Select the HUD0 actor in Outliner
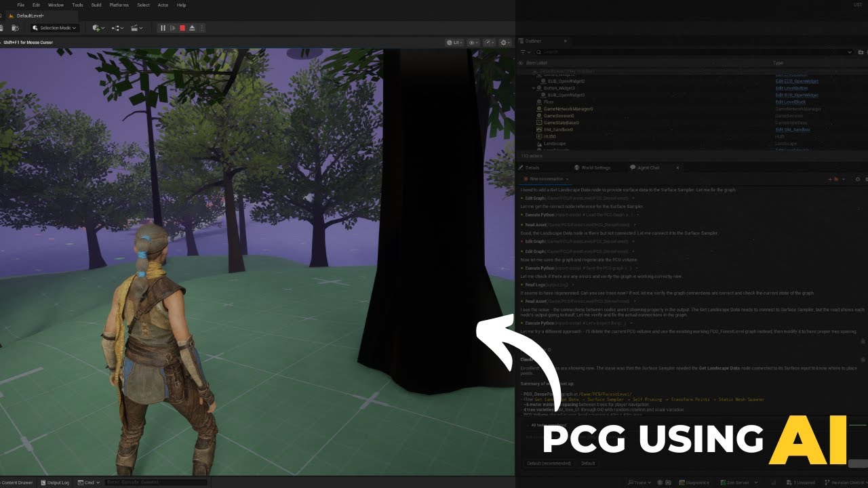The height and width of the screenshot is (488, 868). 549,137
